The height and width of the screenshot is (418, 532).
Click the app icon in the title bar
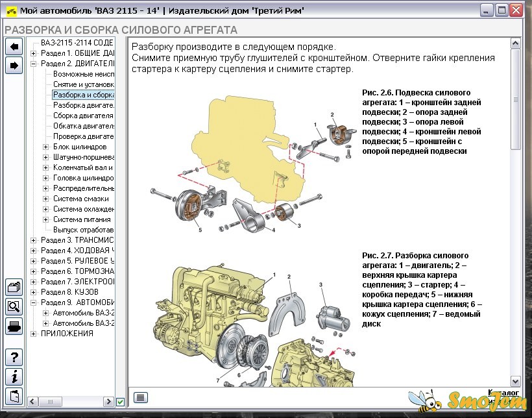pyautogui.click(x=12, y=11)
